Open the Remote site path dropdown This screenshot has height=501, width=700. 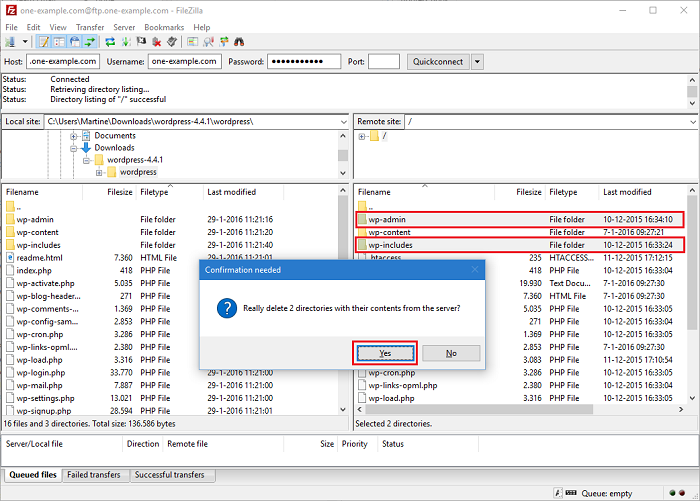(693, 121)
